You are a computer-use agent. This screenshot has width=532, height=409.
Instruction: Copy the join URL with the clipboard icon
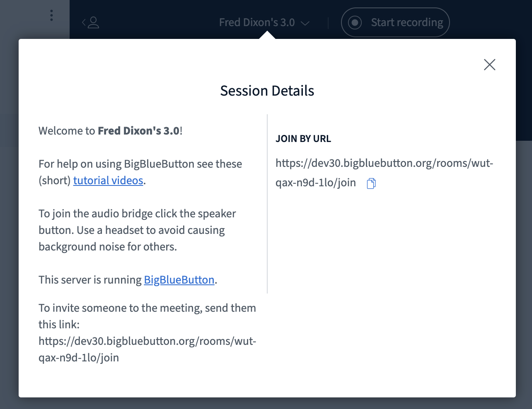coord(371,183)
